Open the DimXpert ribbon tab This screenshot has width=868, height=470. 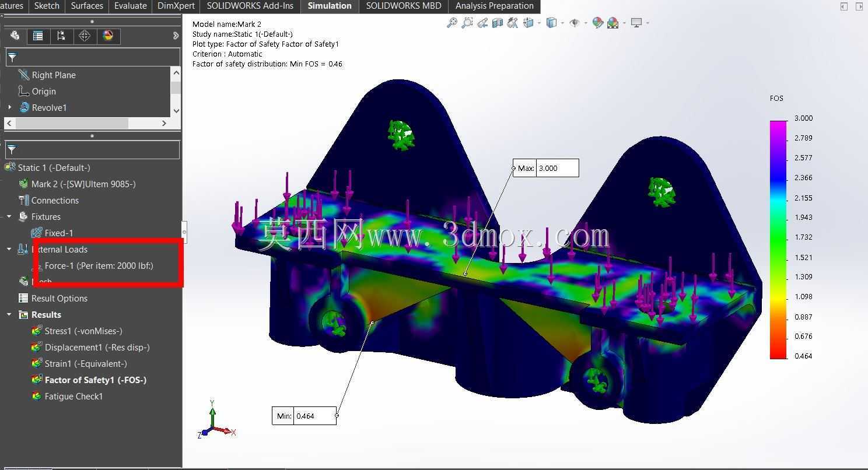point(176,6)
